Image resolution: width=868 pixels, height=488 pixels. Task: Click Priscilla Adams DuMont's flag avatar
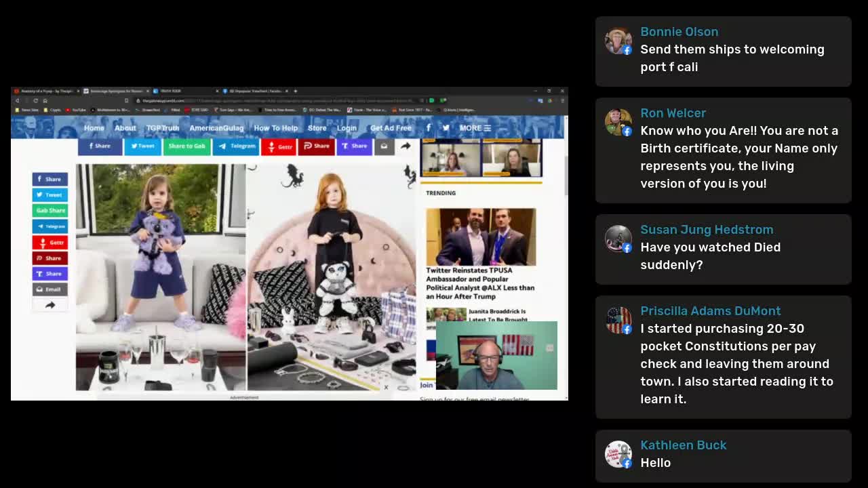[x=618, y=320]
